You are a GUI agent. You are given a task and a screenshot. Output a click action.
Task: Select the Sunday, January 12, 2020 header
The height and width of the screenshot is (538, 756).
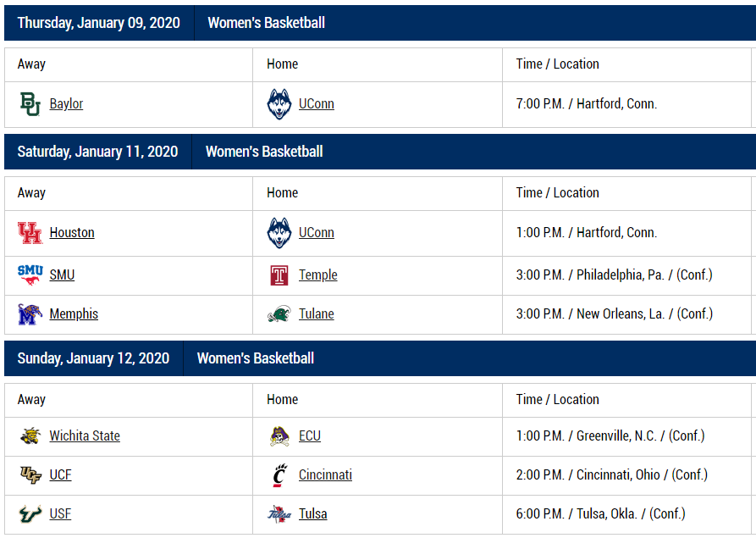pos(93,358)
